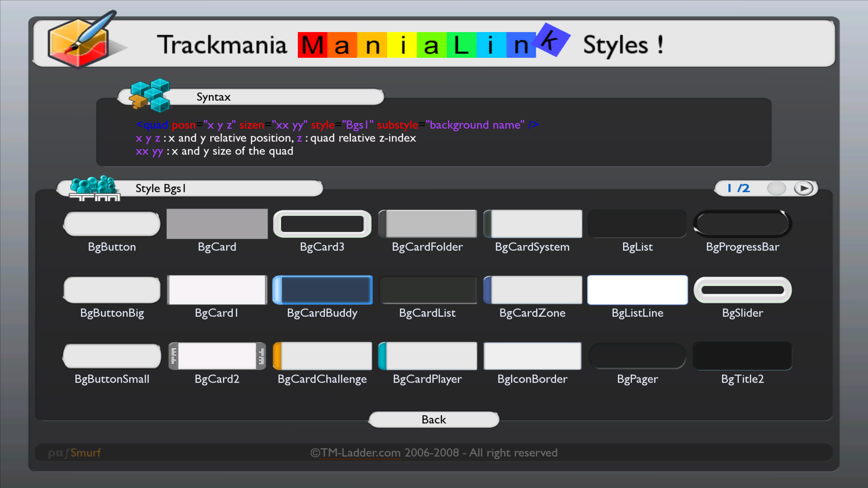Click the 'BgCardChallenge' label text
This screenshot has height=488, width=868.
point(322,379)
